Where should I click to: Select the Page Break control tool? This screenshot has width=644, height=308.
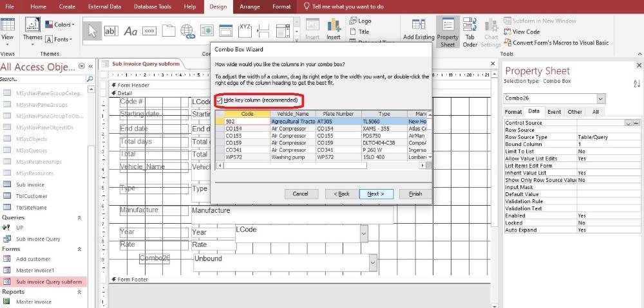point(263,31)
